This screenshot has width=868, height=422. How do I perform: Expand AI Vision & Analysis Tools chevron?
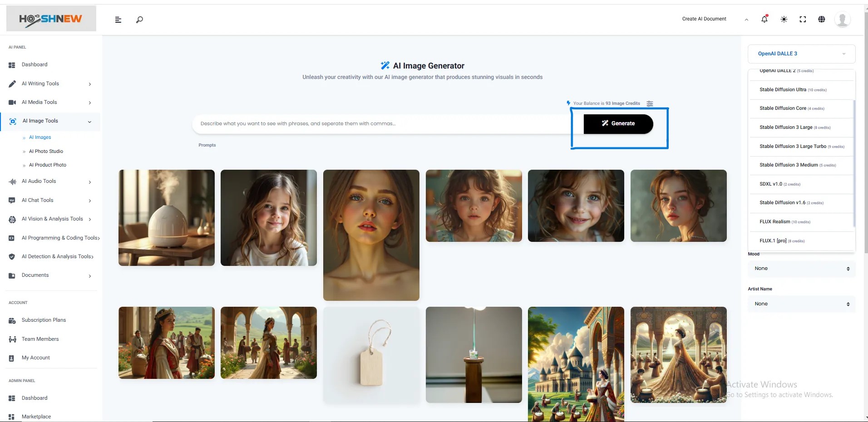(90, 220)
